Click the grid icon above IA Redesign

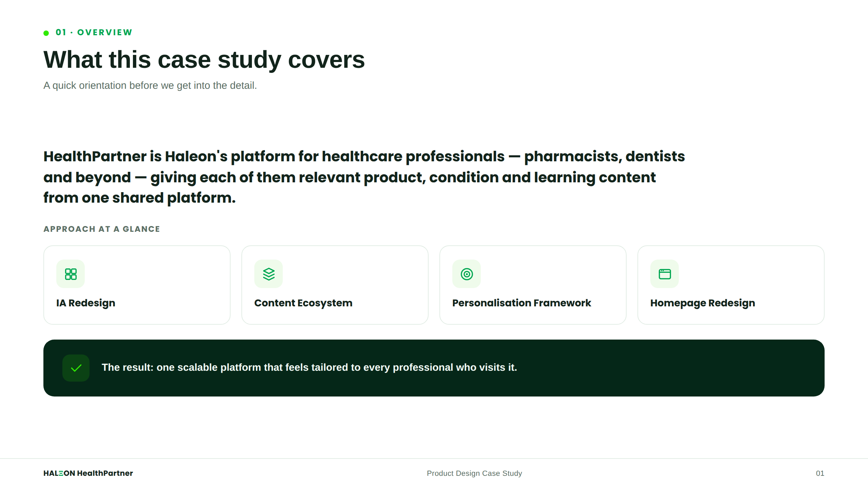[x=71, y=274]
